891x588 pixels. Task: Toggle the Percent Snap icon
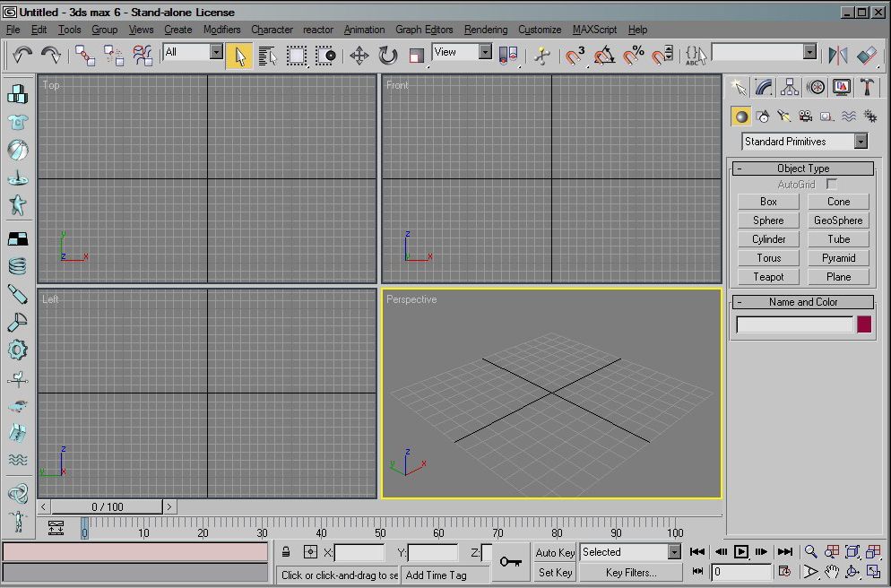(x=634, y=56)
